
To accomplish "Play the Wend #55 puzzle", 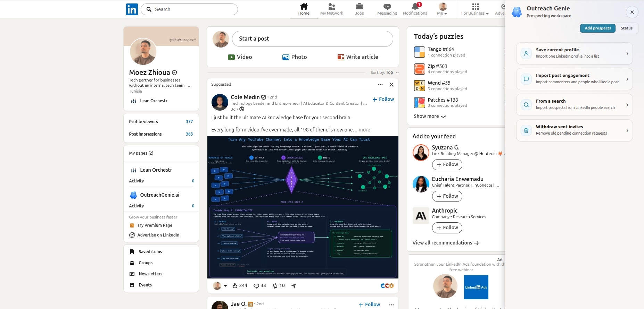I will tap(440, 86).
